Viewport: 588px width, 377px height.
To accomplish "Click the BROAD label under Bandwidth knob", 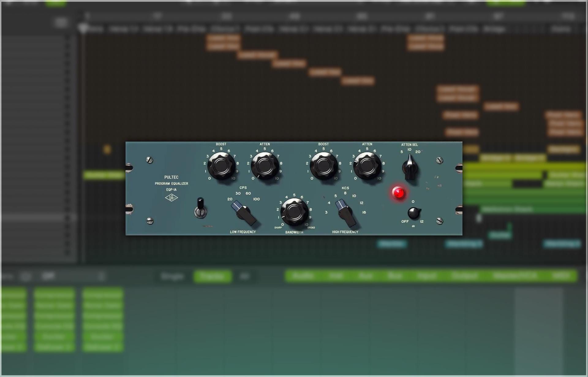I will [311, 228].
